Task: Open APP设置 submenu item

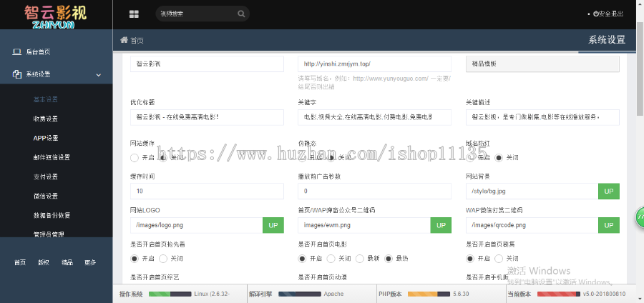Action: tap(46, 138)
